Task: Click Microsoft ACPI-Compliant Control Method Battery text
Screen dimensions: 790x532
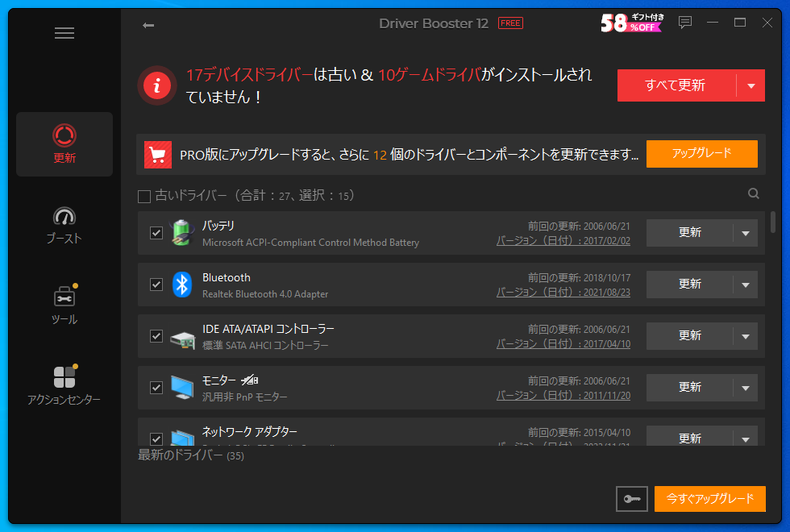Action: tap(310, 243)
